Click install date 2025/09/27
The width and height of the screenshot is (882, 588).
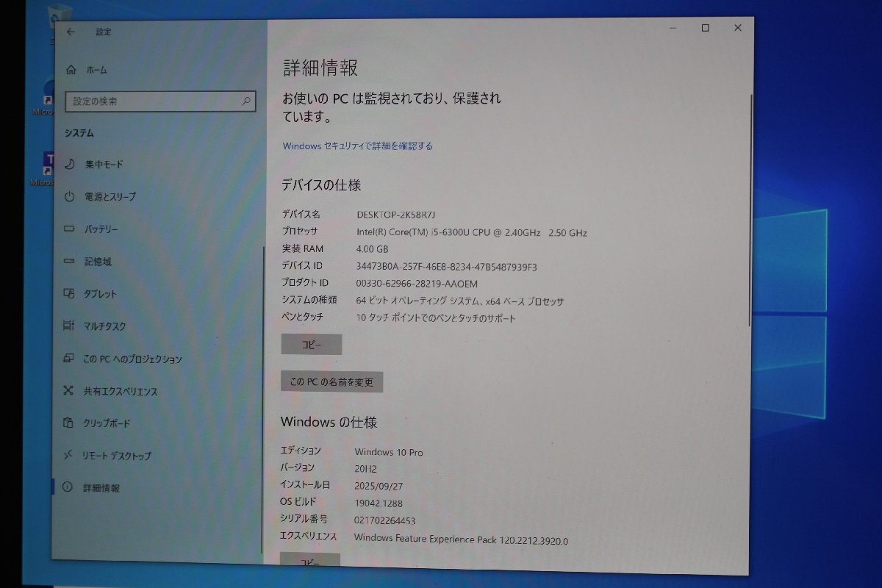point(379,486)
